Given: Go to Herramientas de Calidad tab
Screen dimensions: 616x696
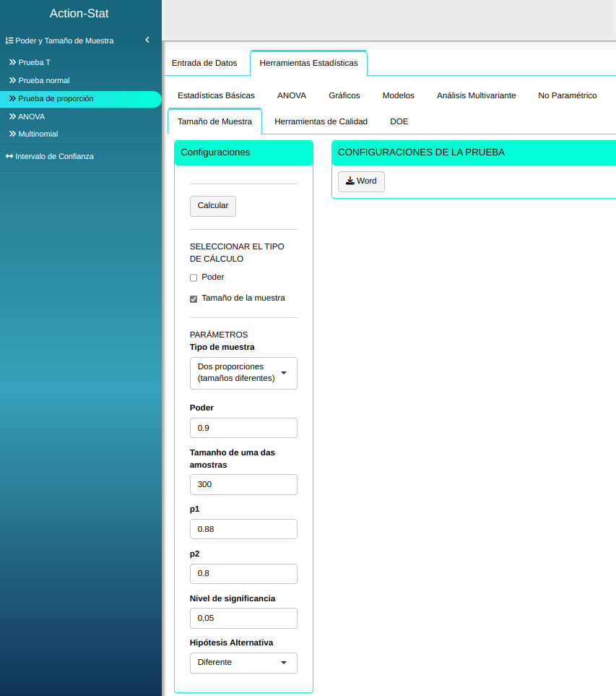Looking at the screenshot, I should (321, 121).
